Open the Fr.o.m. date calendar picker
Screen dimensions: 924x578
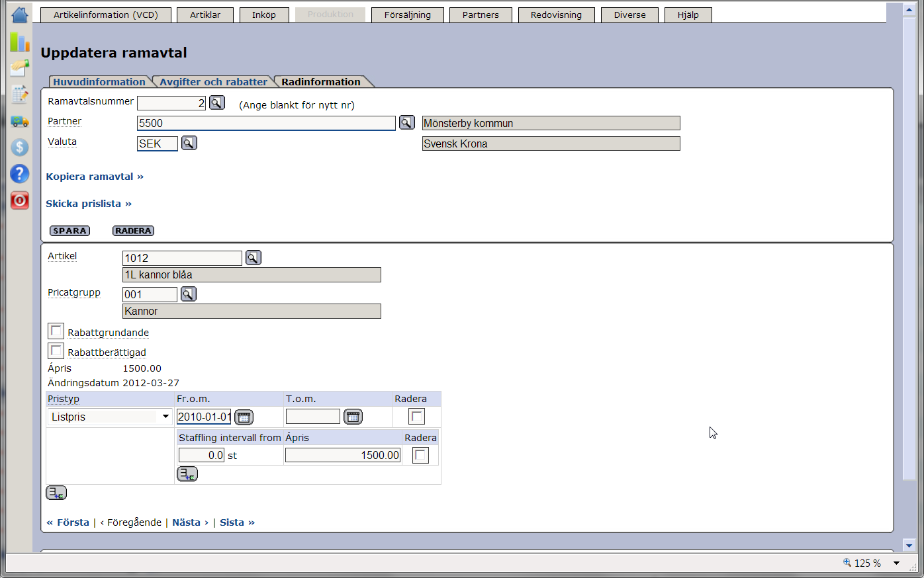click(244, 417)
